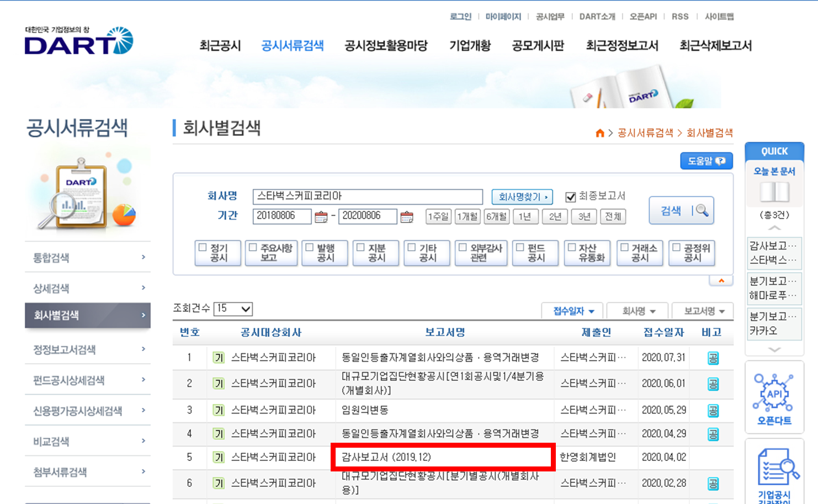The image size is (818, 504).
Task: Open 최근정정보고서 main menu
Action: pos(622,46)
